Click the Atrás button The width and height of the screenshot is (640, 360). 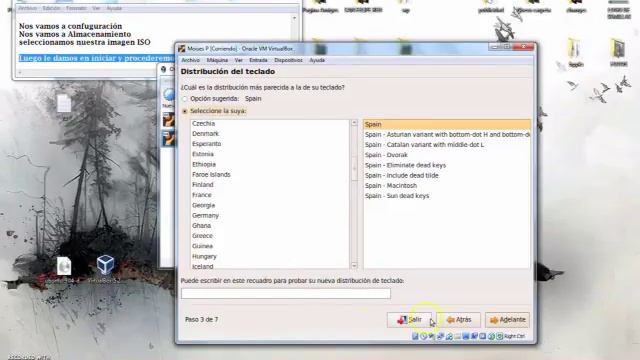459,320
